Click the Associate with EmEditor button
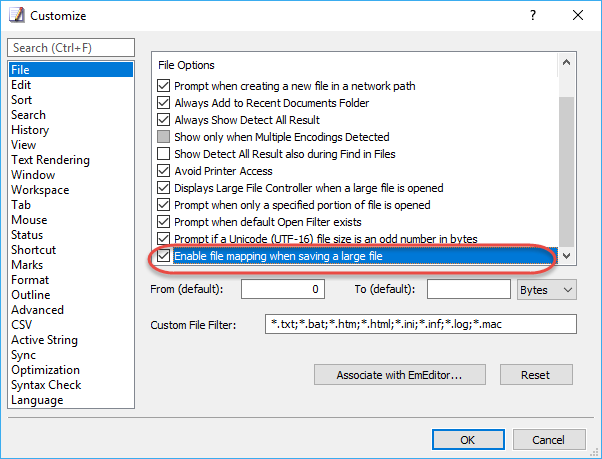Screen dimensions: 602x459 pos(400,375)
